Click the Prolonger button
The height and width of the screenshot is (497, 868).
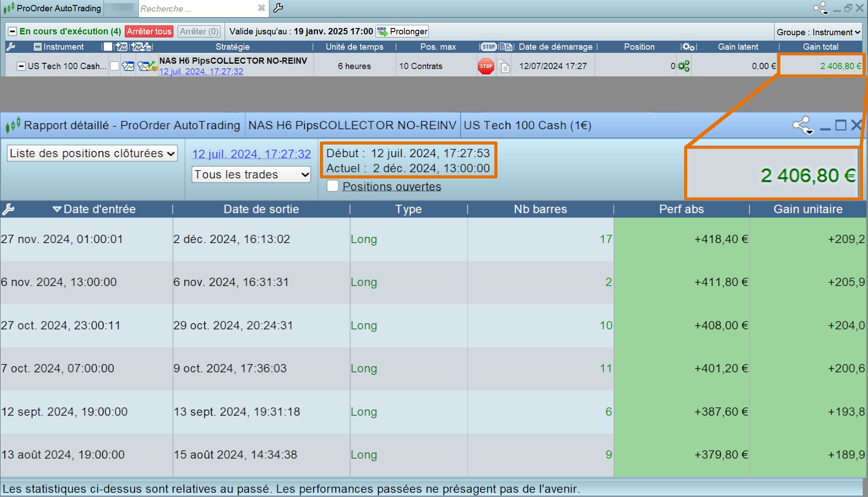pyautogui.click(x=402, y=31)
